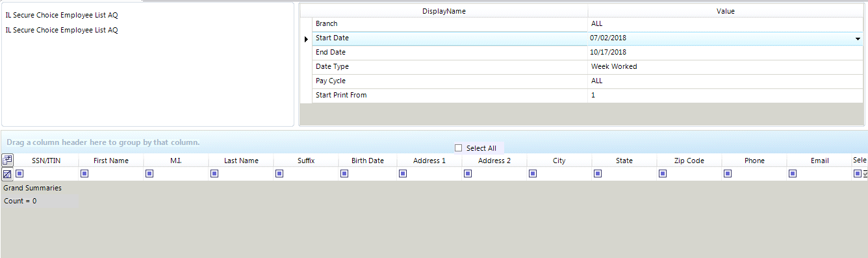
Task: Click the State column header
Action: click(x=624, y=161)
